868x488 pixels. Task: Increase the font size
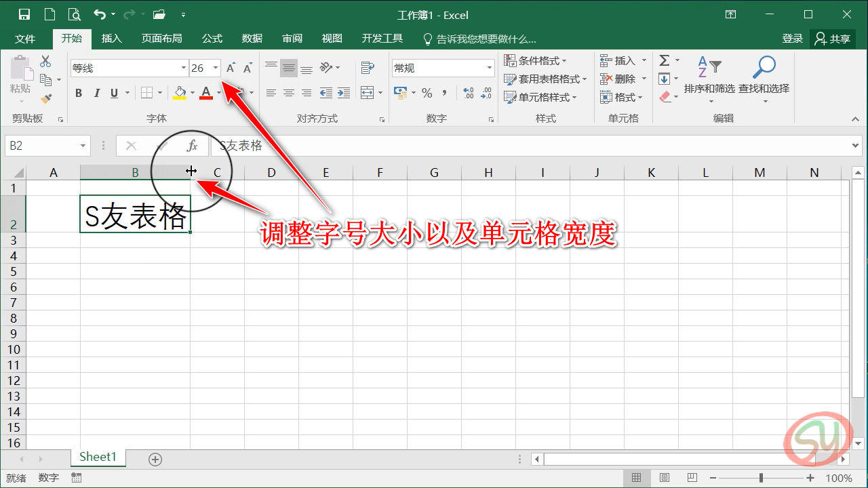231,68
